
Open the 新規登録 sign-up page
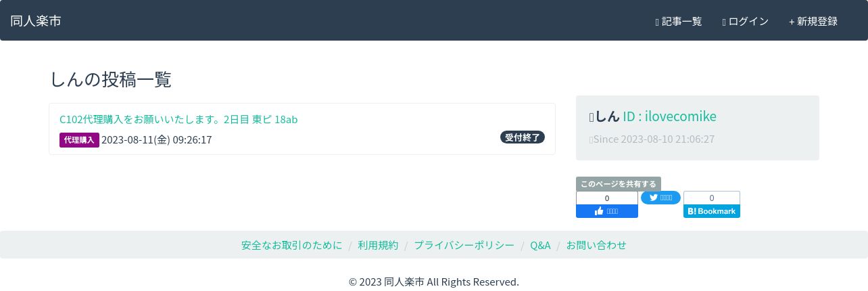(813, 22)
